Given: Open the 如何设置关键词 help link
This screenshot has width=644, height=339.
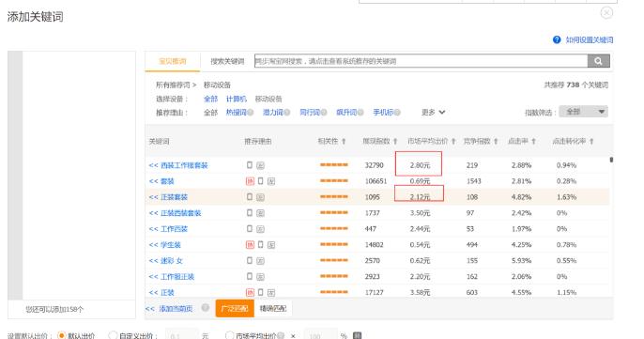Looking at the screenshot, I should tap(590, 39).
